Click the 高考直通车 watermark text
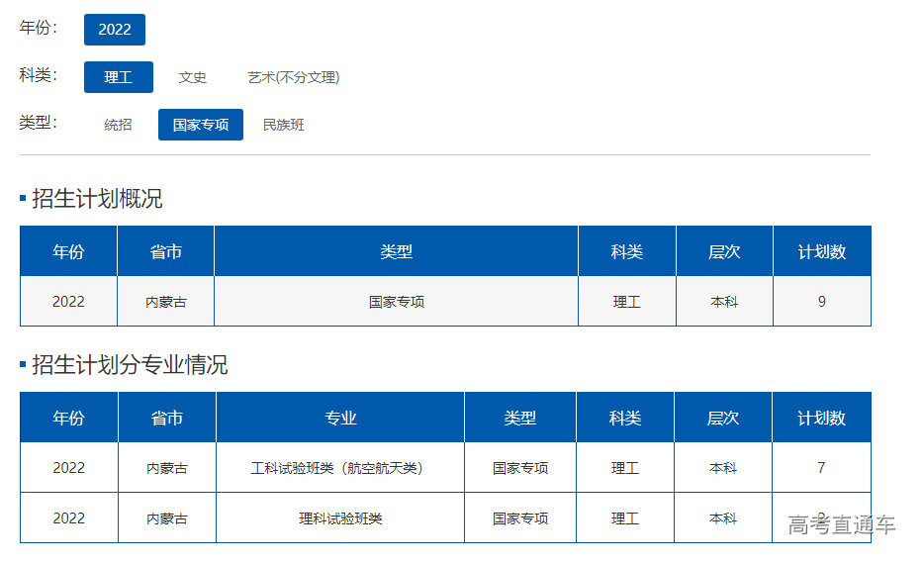The height and width of the screenshot is (564, 924). coord(842,525)
